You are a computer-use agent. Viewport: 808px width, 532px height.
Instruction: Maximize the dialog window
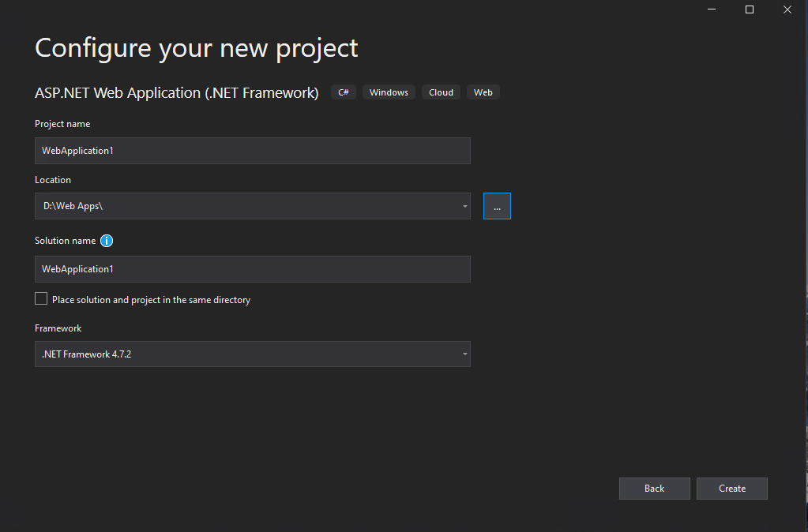(x=750, y=9)
